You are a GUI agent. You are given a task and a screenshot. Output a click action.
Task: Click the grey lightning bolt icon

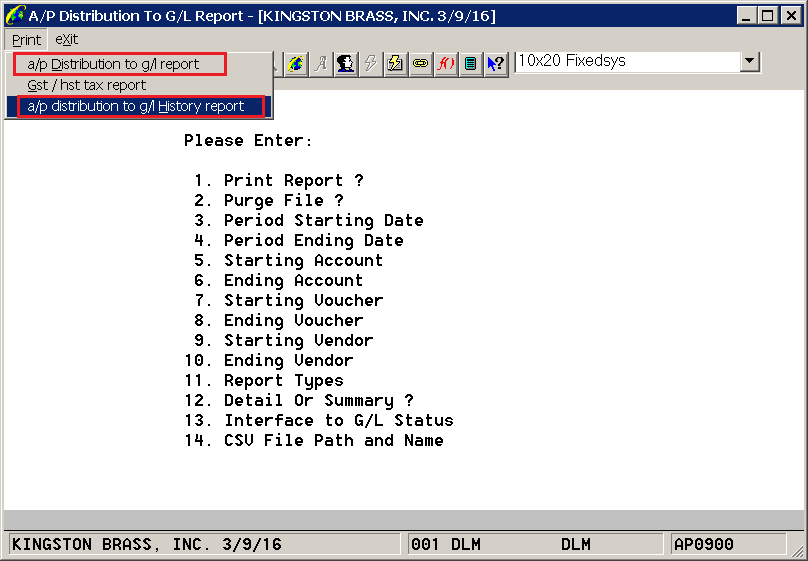coord(371,63)
